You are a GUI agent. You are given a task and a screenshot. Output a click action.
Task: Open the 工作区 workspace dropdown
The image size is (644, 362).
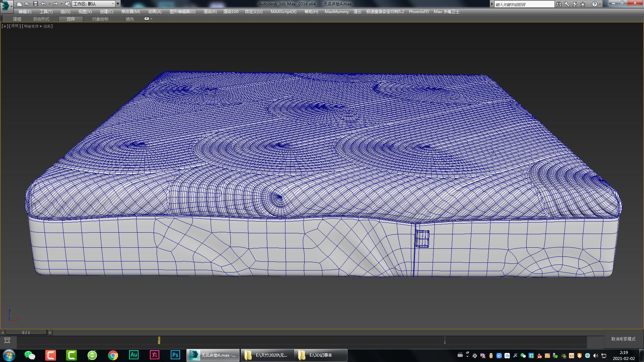(x=94, y=4)
